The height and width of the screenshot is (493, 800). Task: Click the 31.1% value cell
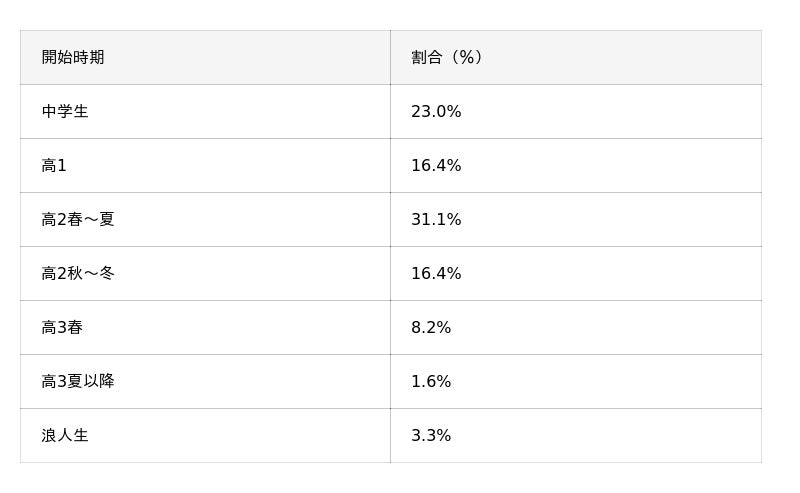click(x=436, y=220)
